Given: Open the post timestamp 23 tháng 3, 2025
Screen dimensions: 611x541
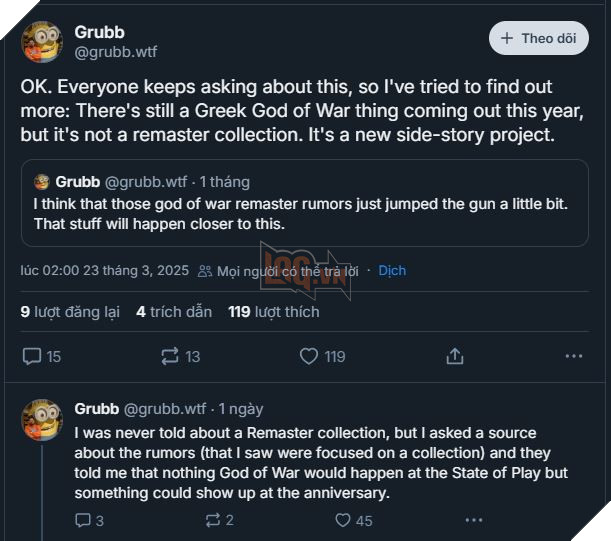Looking at the screenshot, I should pyautogui.click(x=104, y=270).
